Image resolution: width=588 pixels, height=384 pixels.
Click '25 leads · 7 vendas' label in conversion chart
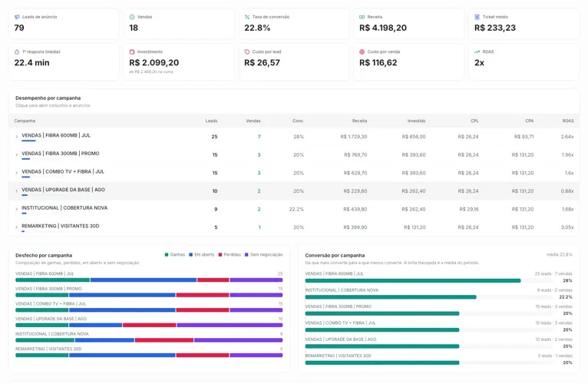point(553,273)
